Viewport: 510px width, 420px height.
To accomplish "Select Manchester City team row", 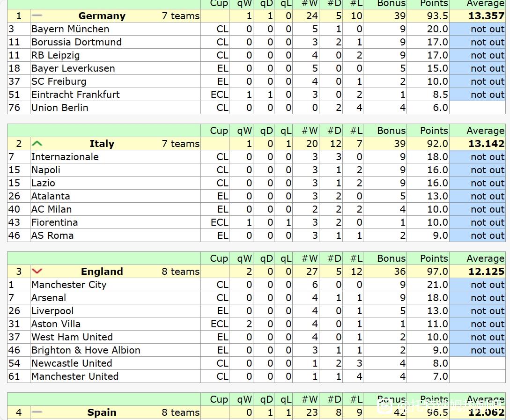I will coord(256,284).
